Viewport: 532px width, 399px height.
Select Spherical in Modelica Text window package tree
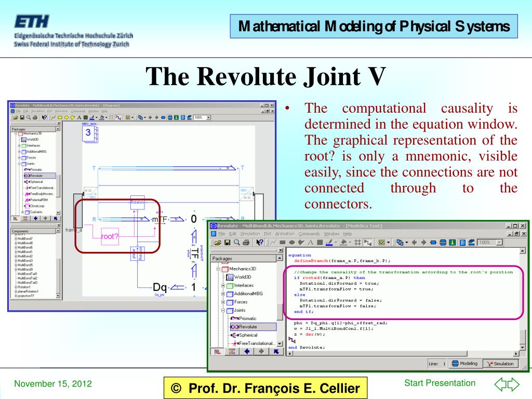point(244,335)
